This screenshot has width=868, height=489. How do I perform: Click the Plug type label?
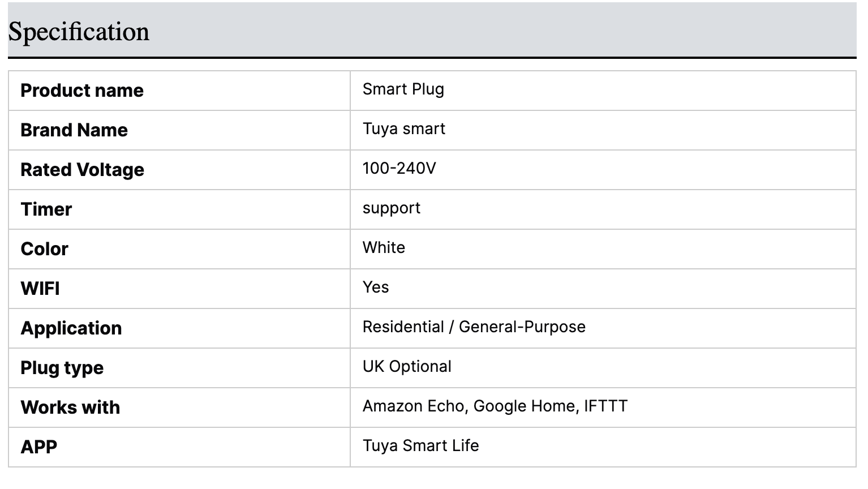coord(62,368)
